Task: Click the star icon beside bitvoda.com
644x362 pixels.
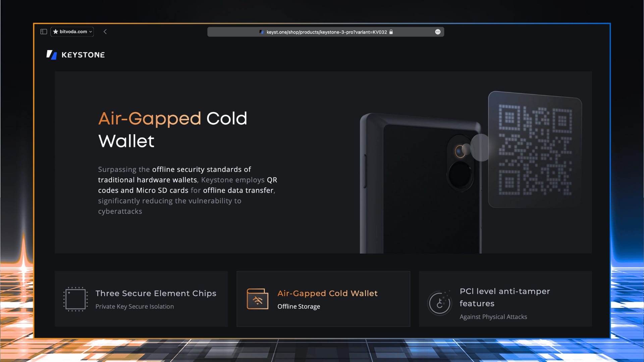Action: tap(56, 32)
